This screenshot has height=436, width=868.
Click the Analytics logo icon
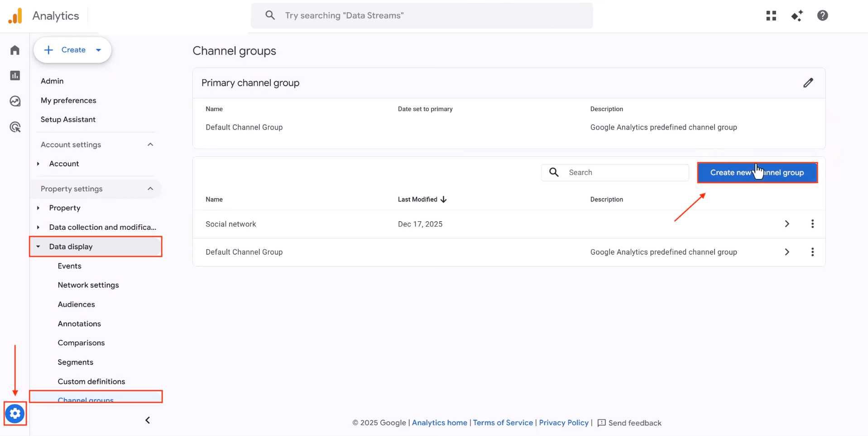(x=14, y=15)
